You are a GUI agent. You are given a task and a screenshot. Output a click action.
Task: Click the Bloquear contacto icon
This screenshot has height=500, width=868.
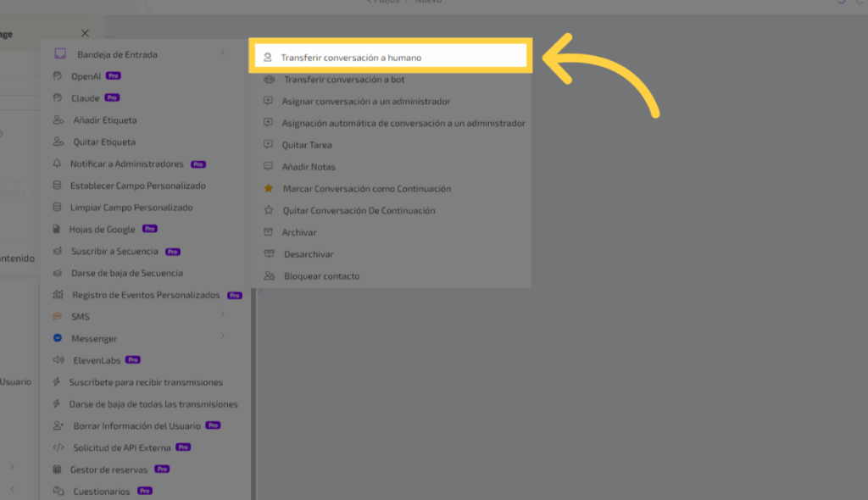[x=269, y=276]
